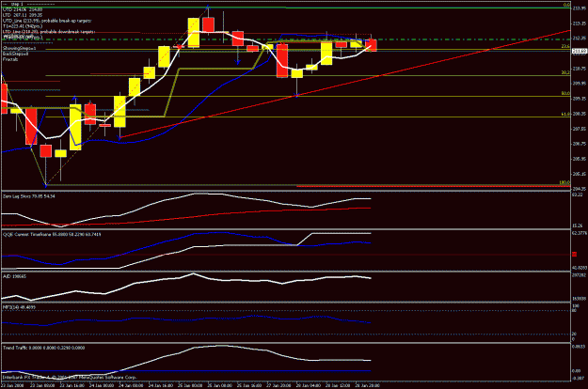
Task: Click the 206.75 price scale label
Action: coord(580,144)
